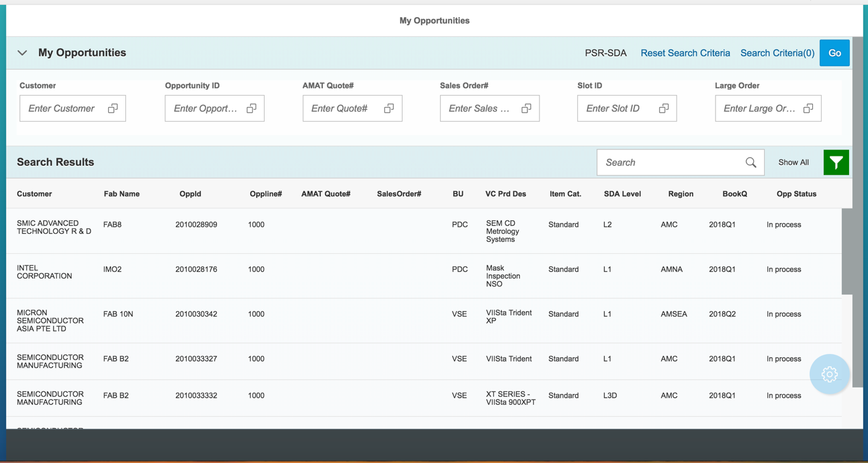868x463 pixels.
Task: Open the floating settings gear button
Action: (x=829, y=374)
